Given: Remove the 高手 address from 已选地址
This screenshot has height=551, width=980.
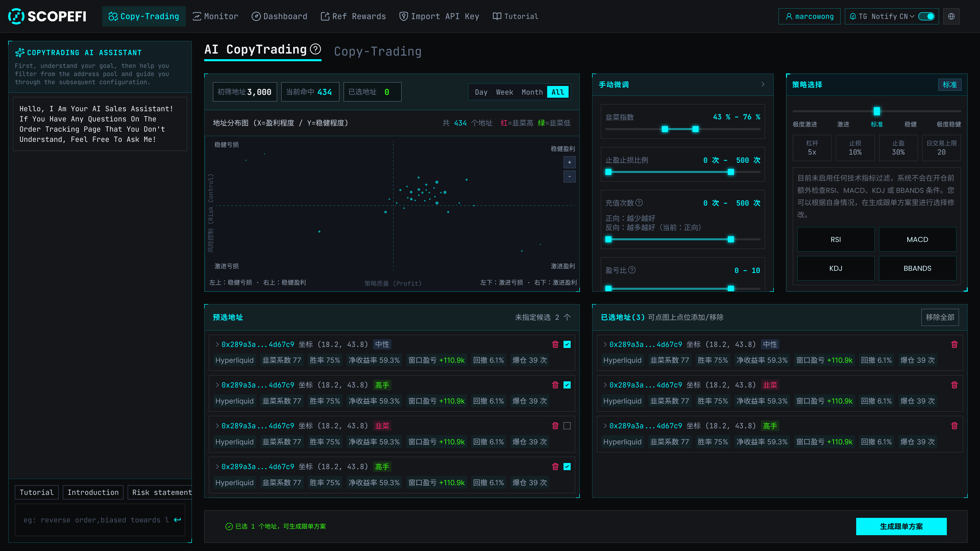Looking at the screenshot, I should pos(954,426).
